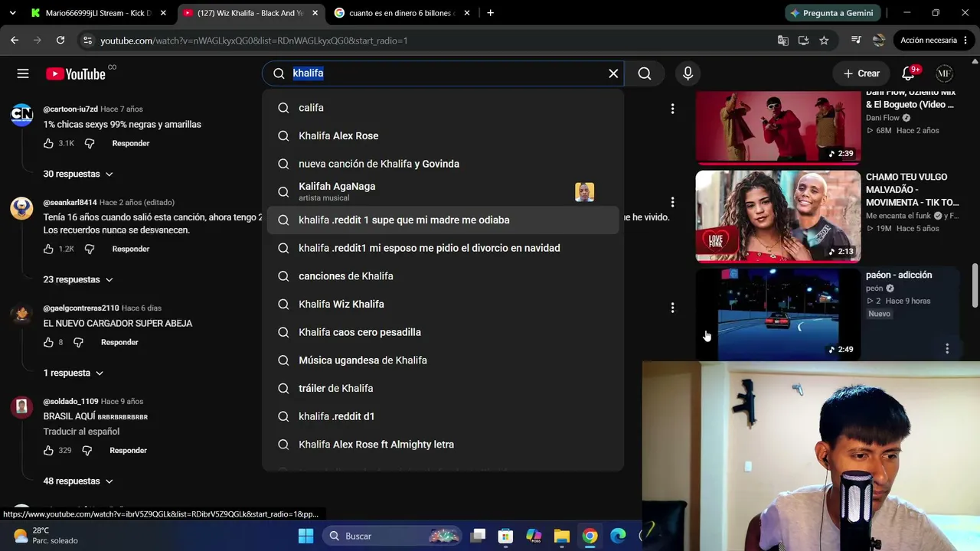
Task: Open File Explorer from the taskbar
Action: click(x=561, y=536)
